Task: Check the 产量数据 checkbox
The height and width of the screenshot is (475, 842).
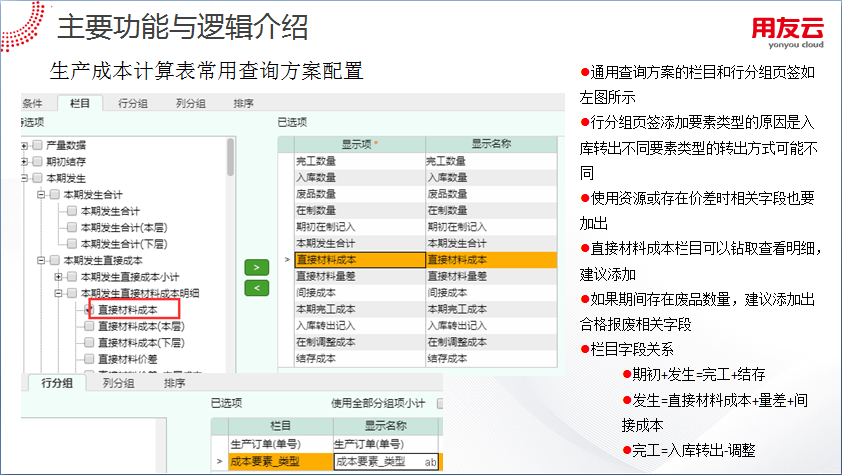Action: pyautogui.click(x=37, y=145)
